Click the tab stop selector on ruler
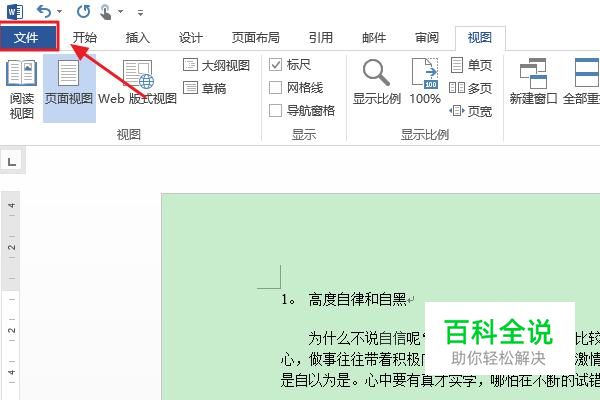 tap(12, 161)
